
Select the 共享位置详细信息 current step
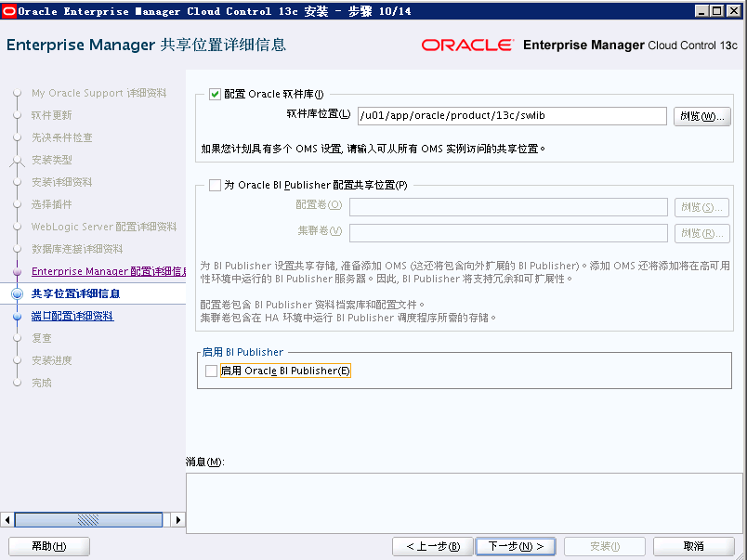click(76, 293)
